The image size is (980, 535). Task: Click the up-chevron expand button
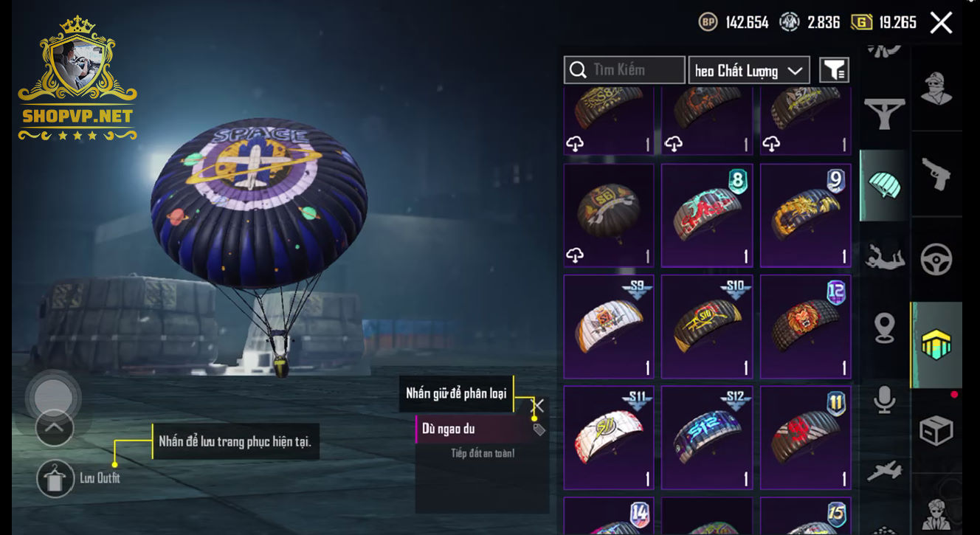point(55,428)
